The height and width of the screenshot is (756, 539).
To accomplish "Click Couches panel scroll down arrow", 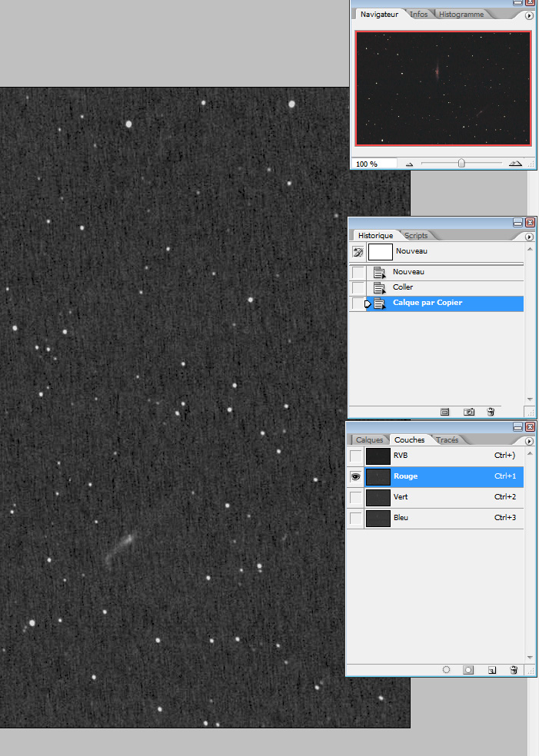I will point(530,657).
